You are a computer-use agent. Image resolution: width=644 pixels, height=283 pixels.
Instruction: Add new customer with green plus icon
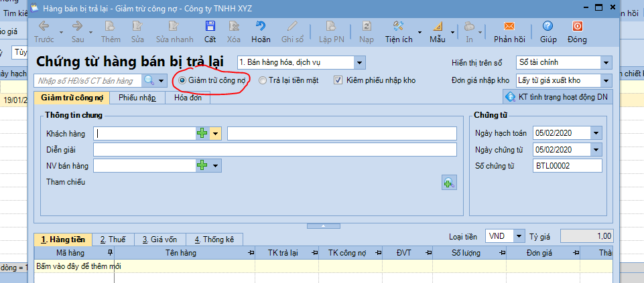point(202,133)
